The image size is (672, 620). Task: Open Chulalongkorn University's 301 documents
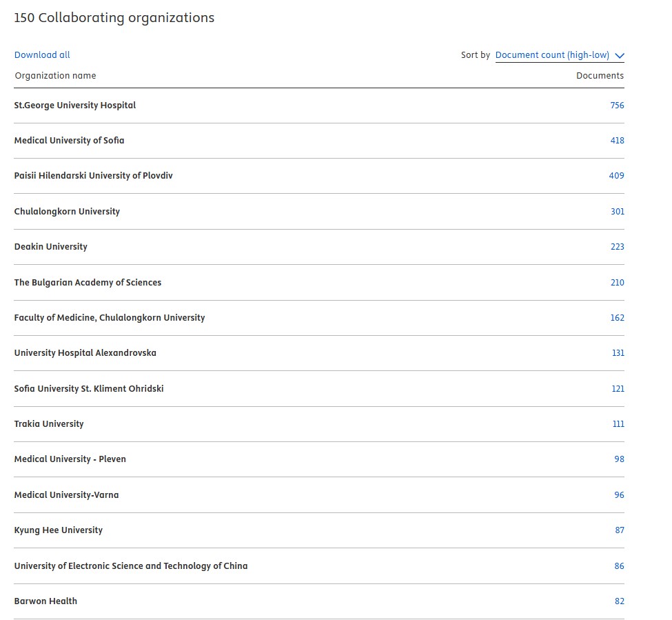click(617, 212)
